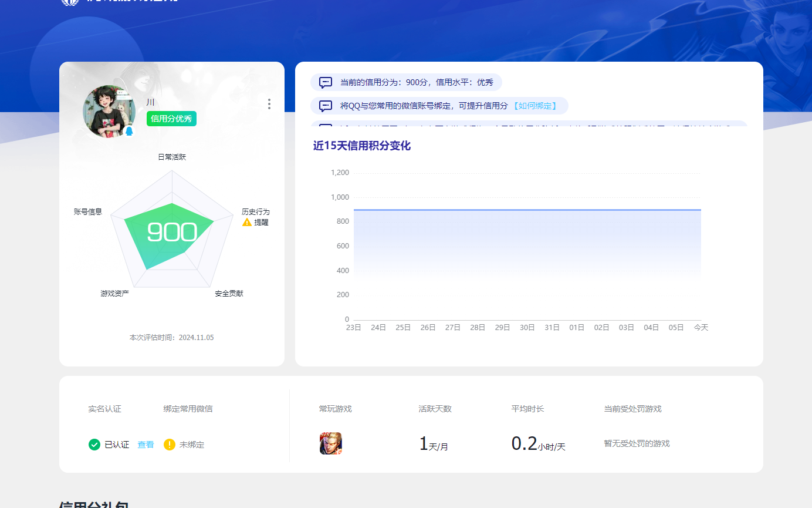Click the user profile avatar picture
The image size is (812, 508).
[109, 112]
